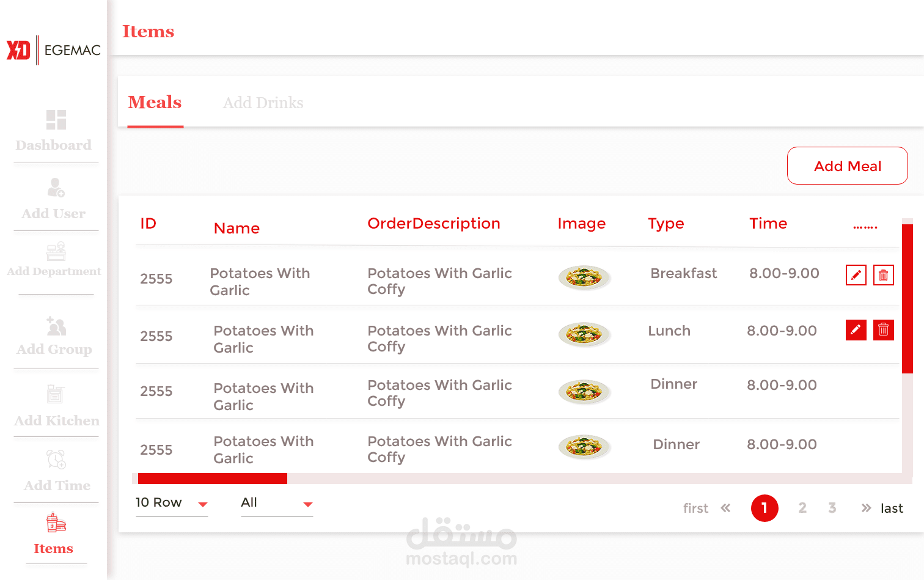This screenshot has height=580, width=924.
Task: Edit the Lunch meal row
Action: pos(856,330)
